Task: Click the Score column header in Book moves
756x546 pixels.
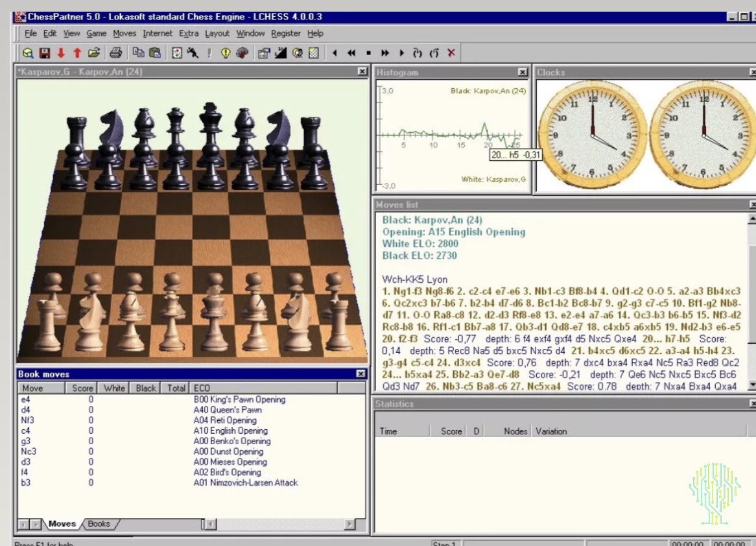Action: 81,388
